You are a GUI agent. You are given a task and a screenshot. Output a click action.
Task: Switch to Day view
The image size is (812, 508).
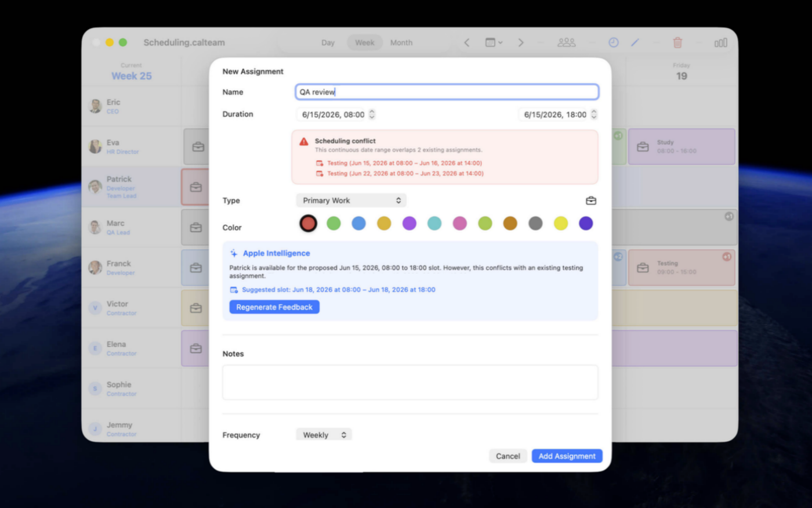click(328, 42)
